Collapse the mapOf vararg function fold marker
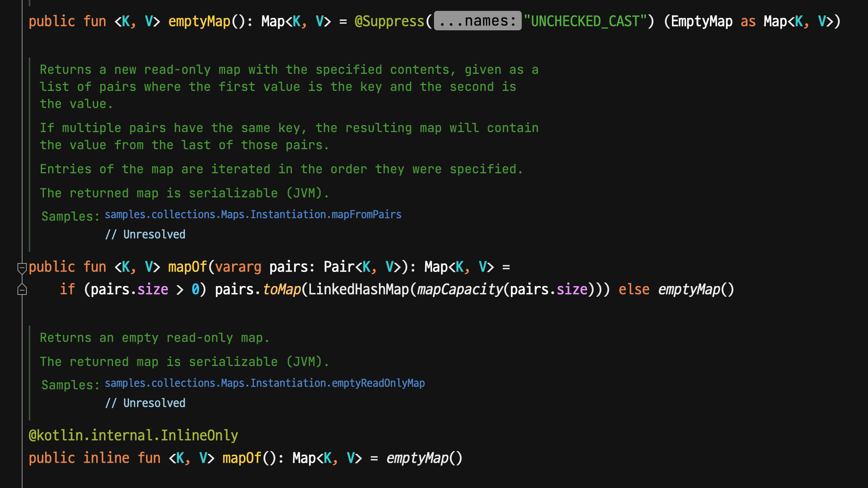 click(22, 268)
